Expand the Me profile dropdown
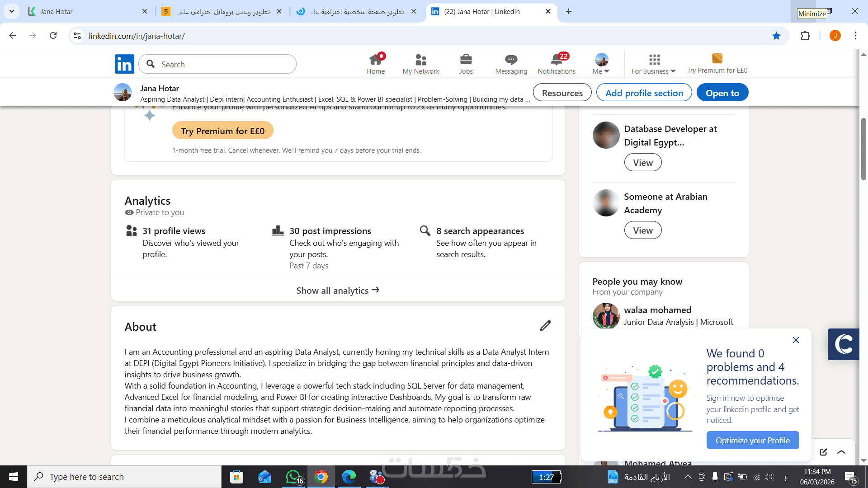This screenshot has width=868, height=488. click(601, 64)
